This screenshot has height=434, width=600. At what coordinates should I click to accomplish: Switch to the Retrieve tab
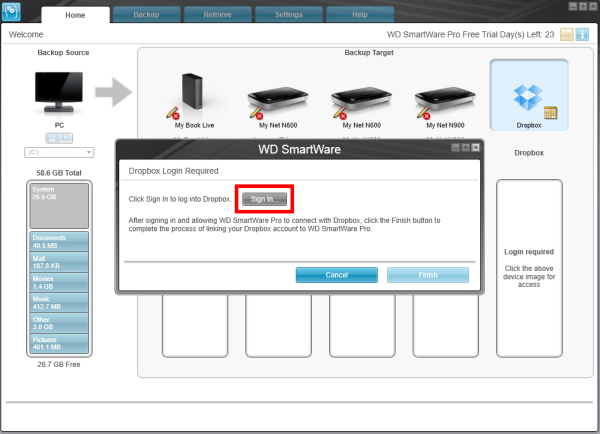coord(217,15)
